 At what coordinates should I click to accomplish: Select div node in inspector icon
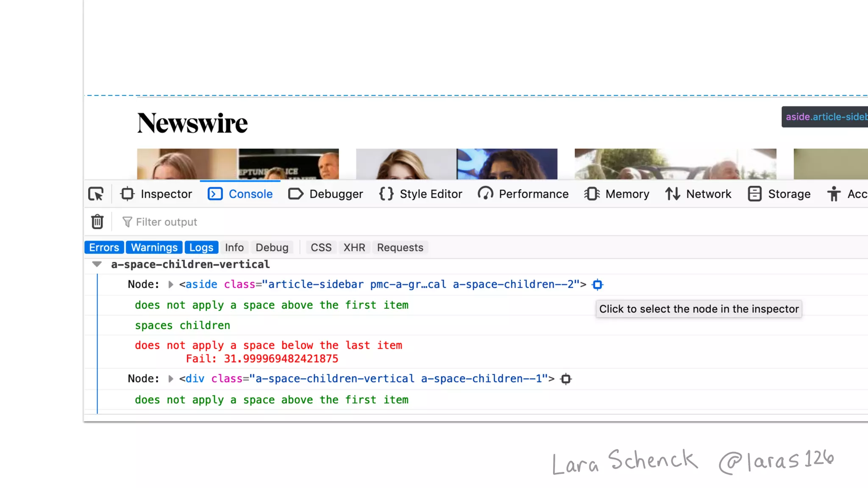click(566, 379)
